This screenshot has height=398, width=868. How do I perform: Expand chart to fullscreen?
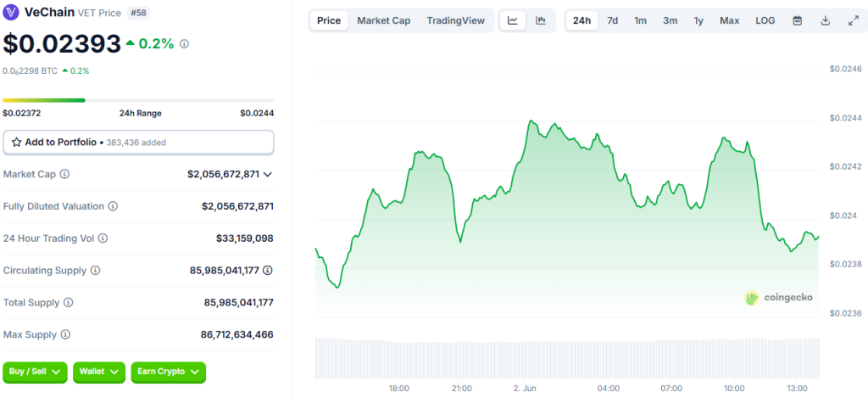(853, 20)
